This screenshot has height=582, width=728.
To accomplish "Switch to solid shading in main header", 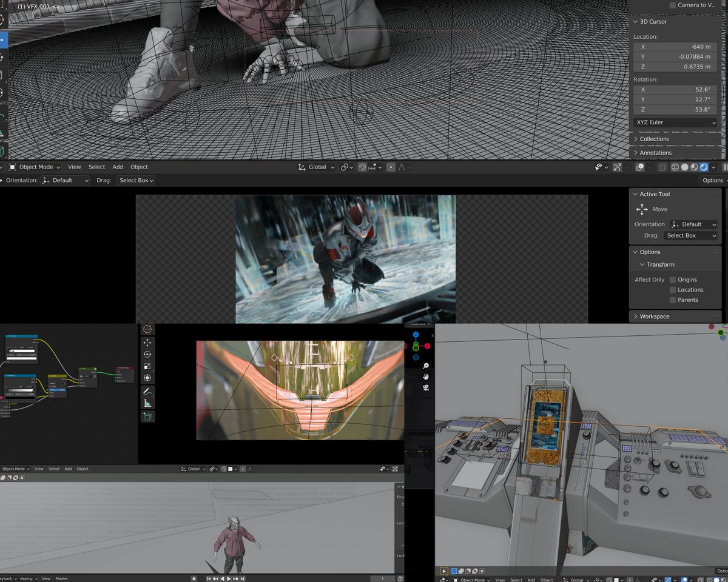I will coord(684,167).
